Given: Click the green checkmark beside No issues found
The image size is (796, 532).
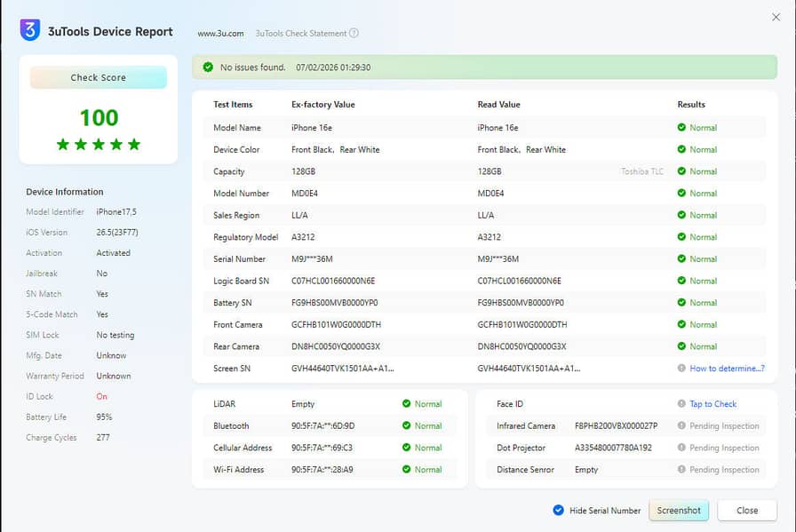Looking at the screenshot, I should (208, 67).
